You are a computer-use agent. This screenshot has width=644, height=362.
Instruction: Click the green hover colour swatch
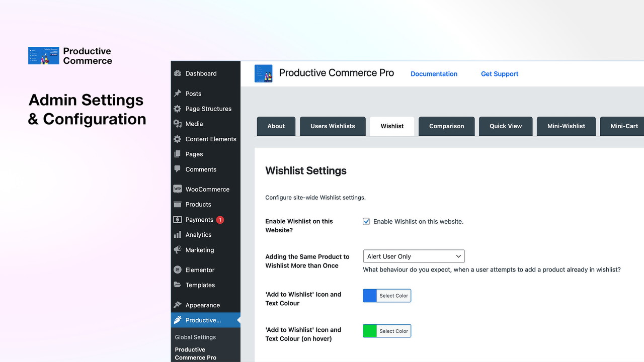pyautogui.click(x=370, y=331)
